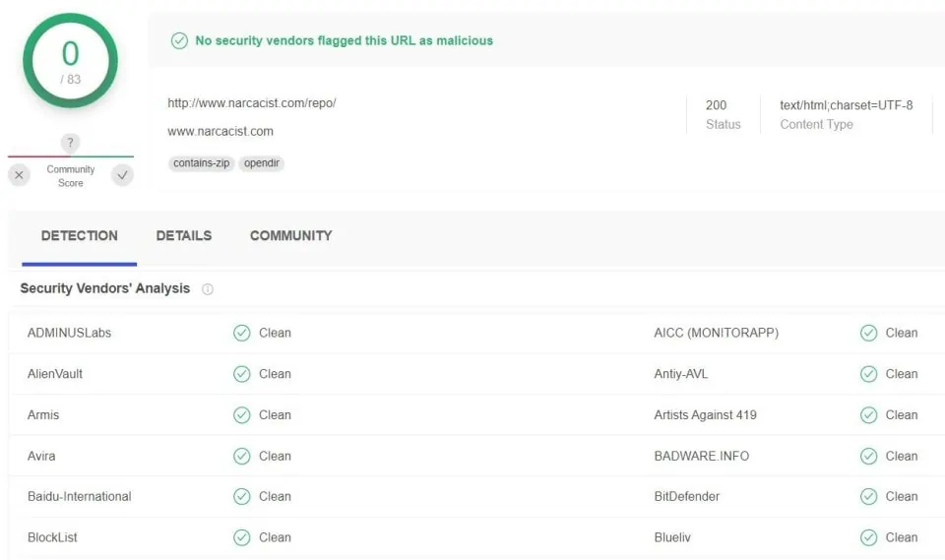Click the BitDefender vendor name
The image size is (945, 560).
(687, 496)
